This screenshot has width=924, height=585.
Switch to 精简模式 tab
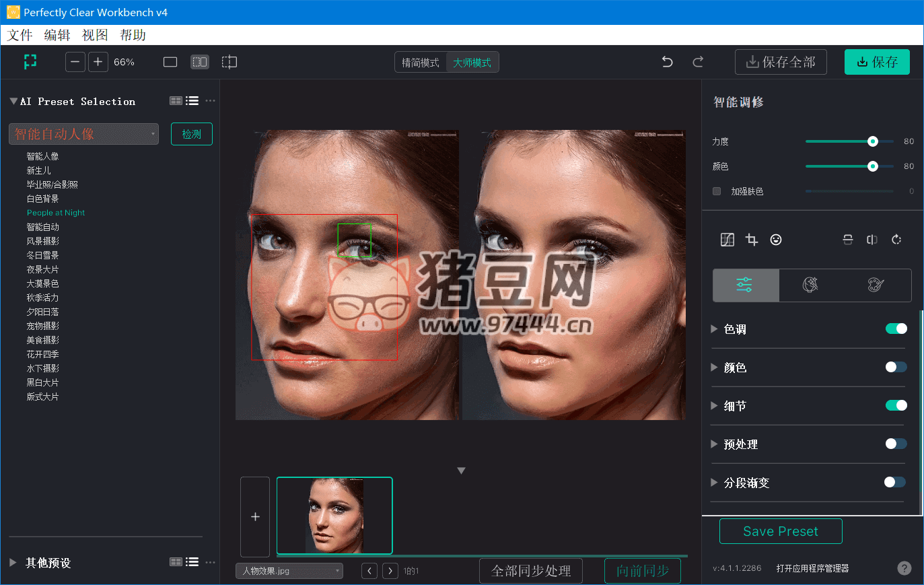(421, 63)
